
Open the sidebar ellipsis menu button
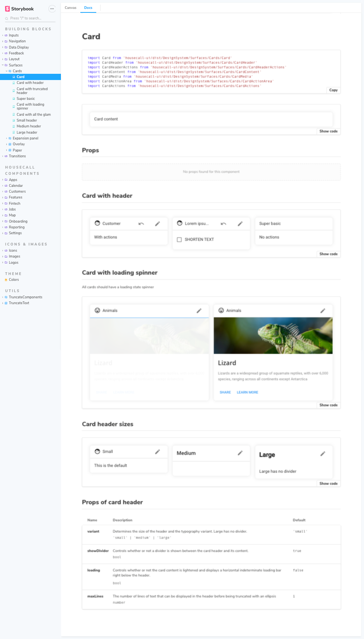(52, 9)
